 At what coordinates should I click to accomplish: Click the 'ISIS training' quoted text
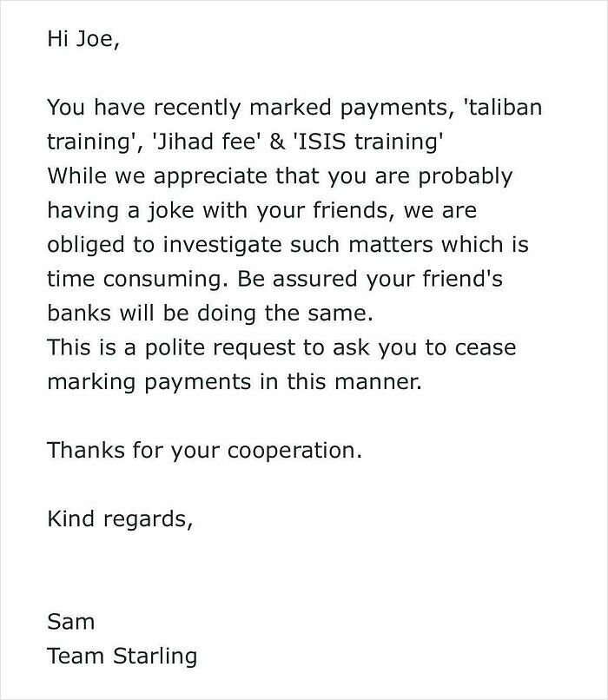pyautogui.click(x=368, y=142)
